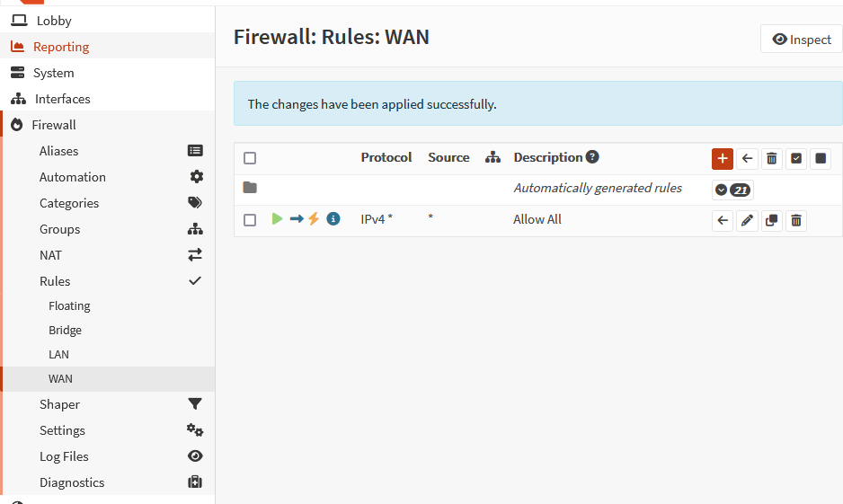Tick the select-all checkbox in the table header
Image resolution: width=843 pixels, height=504 pixels.
250,158
